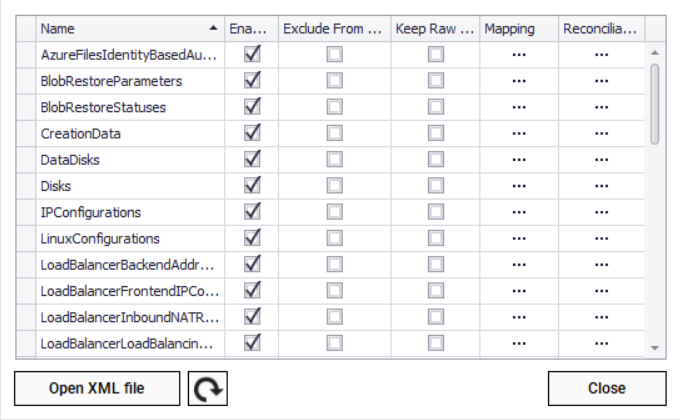Open Reconciliation ellipsis for CreationData row
Screen dimensions: 680x420
pos(601,133)
